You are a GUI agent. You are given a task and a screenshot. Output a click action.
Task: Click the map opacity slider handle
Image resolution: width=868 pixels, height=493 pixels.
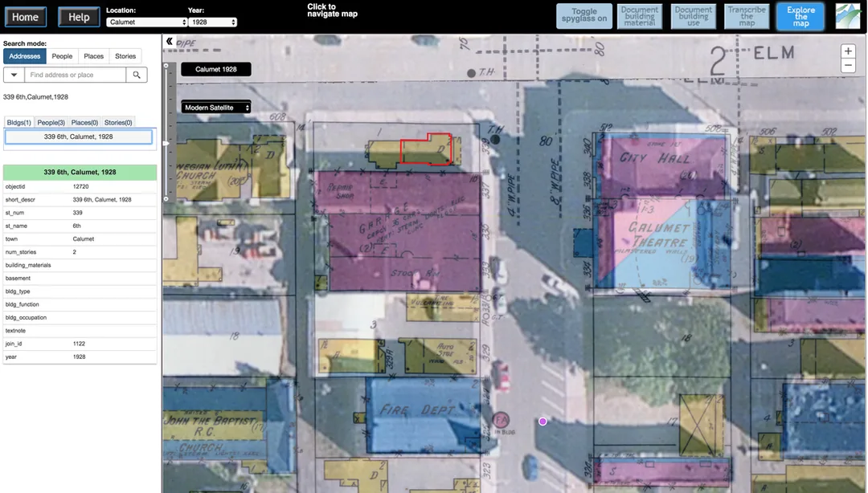pos(166,143)
